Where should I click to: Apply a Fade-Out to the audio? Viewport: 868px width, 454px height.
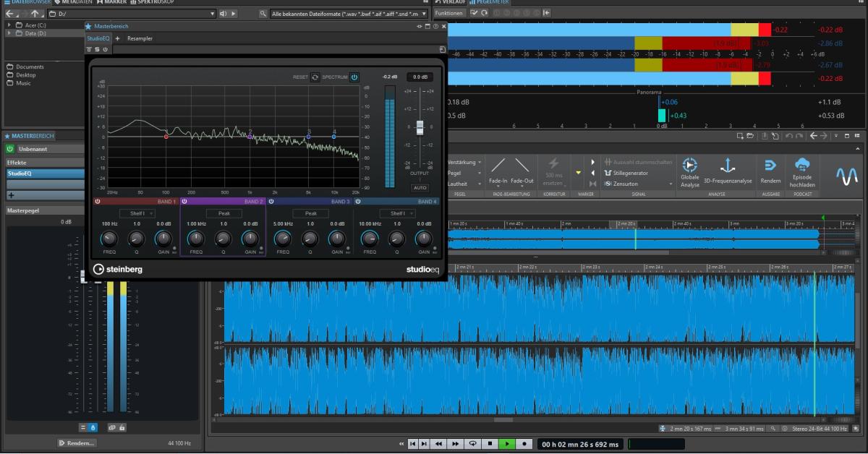coord(522,174)
